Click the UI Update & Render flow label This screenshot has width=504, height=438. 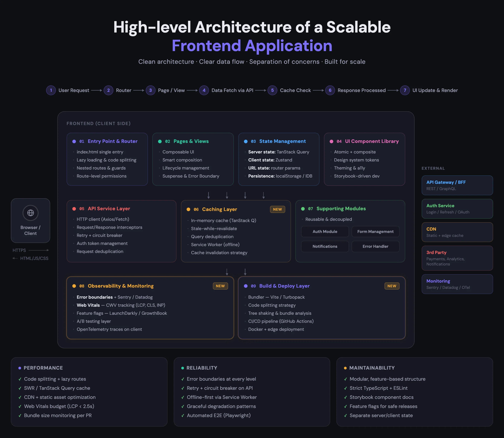435,90
